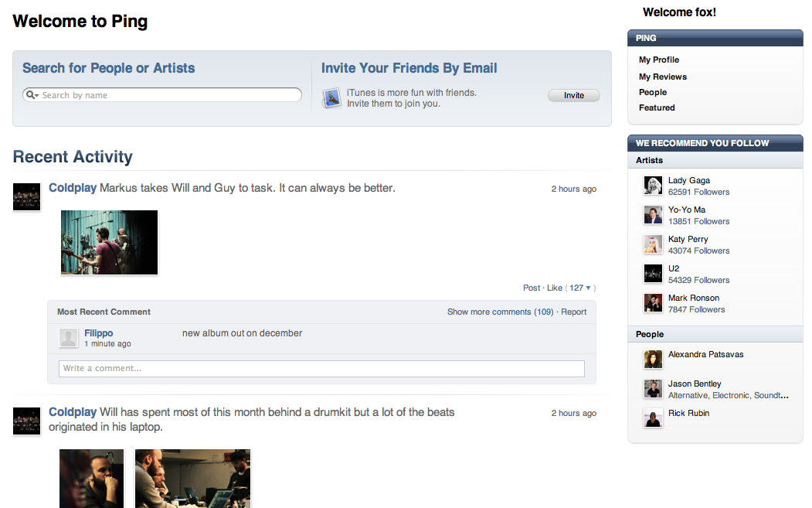Viewport: 812px width, 508px height.
Task: Click the mail stamp icon beside invite text
Action: [331, 98]
